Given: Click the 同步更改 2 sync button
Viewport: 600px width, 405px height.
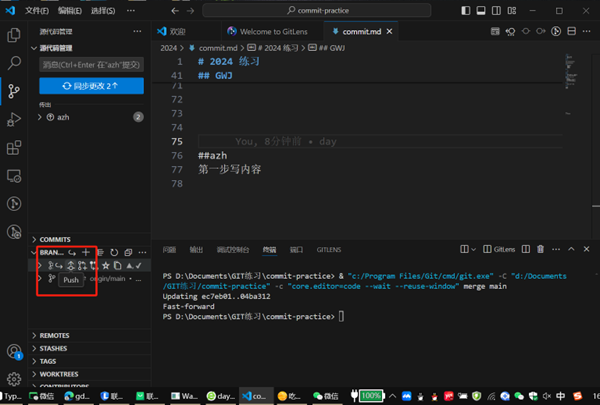Looking at the screenshot, I should click(x=91, y=86).
